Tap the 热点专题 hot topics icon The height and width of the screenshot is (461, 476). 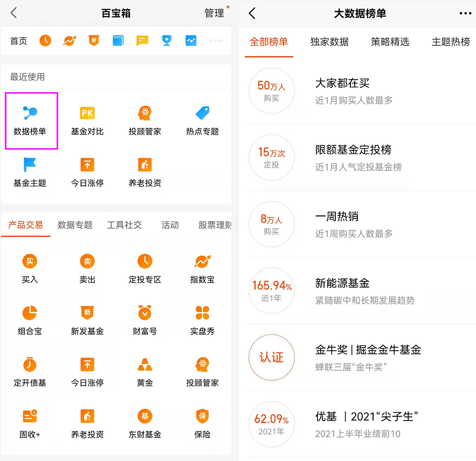click(202, 117)
